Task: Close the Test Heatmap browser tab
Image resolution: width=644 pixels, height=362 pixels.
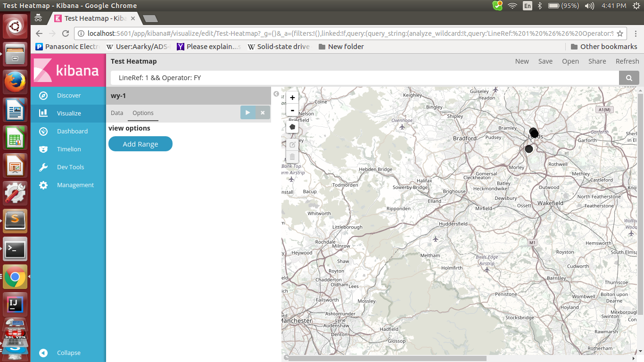Action: 133,18
